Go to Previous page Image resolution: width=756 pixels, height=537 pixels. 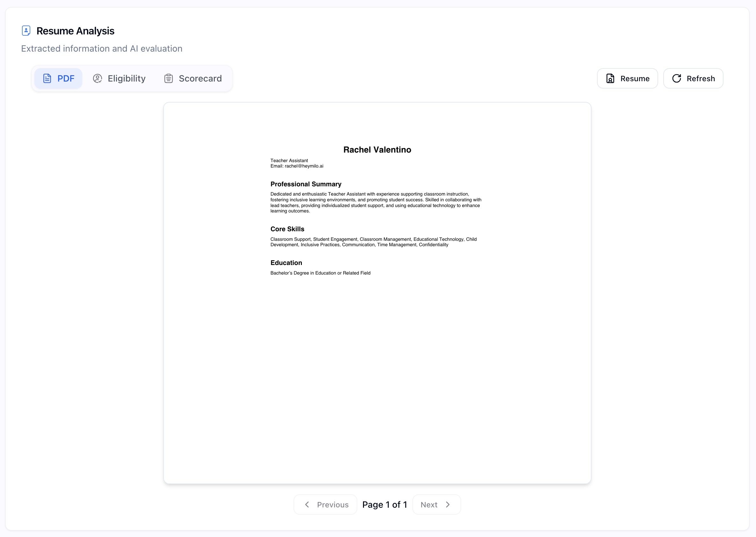(x=325, y=504)
